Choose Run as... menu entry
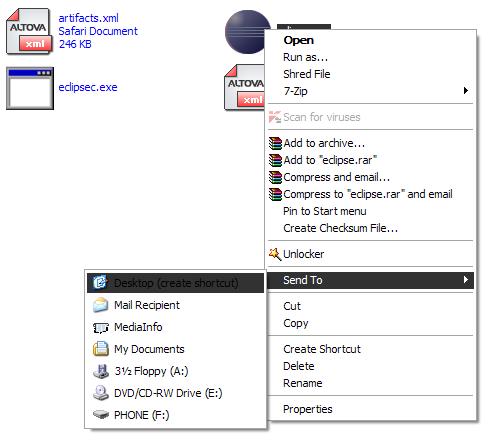488x446 pixels. click(371, 57)
